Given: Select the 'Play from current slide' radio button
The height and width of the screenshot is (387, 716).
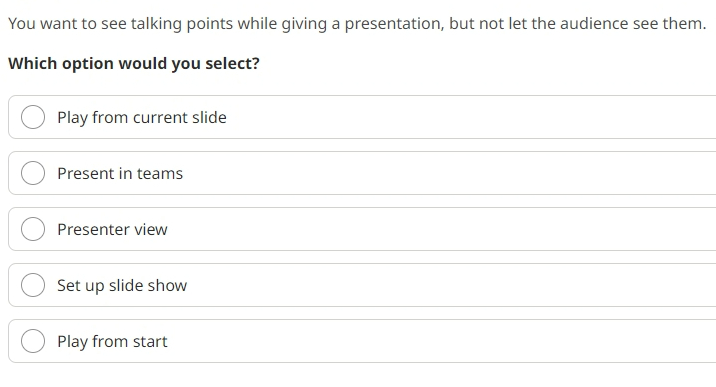Looking at the screenshot, I should (x=33, y=117).
